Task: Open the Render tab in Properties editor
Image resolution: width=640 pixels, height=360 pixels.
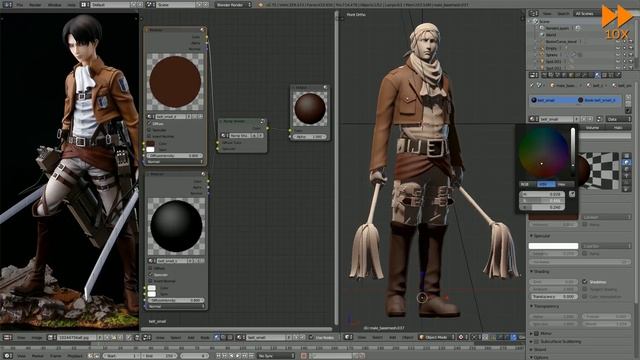Action: click(x=545, y=75)
